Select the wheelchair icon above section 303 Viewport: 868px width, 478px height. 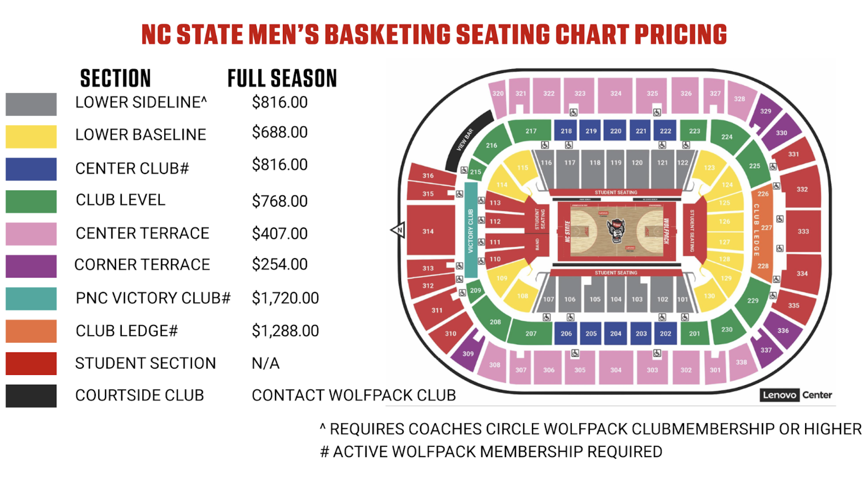click(x=657, y=353)
